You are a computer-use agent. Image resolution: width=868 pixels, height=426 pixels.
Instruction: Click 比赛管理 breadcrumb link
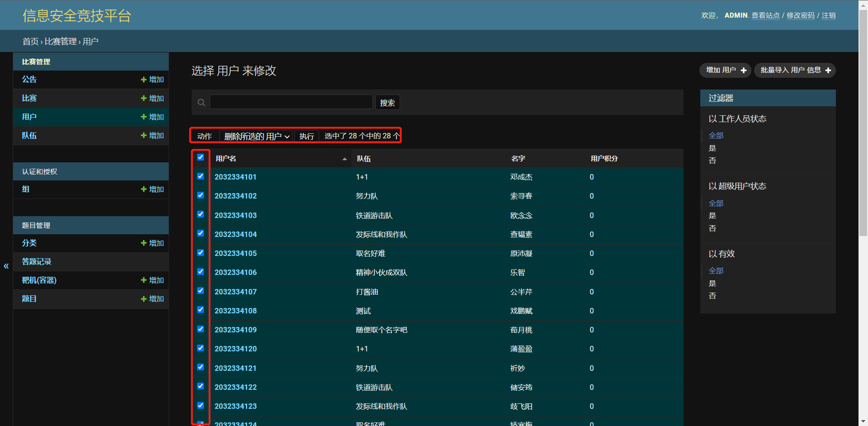point(61,41)
